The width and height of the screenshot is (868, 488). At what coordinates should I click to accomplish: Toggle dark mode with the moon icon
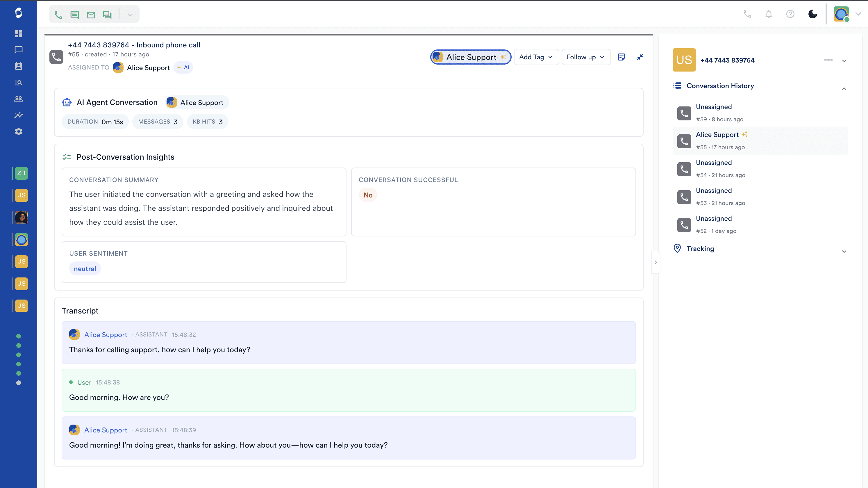812,14
